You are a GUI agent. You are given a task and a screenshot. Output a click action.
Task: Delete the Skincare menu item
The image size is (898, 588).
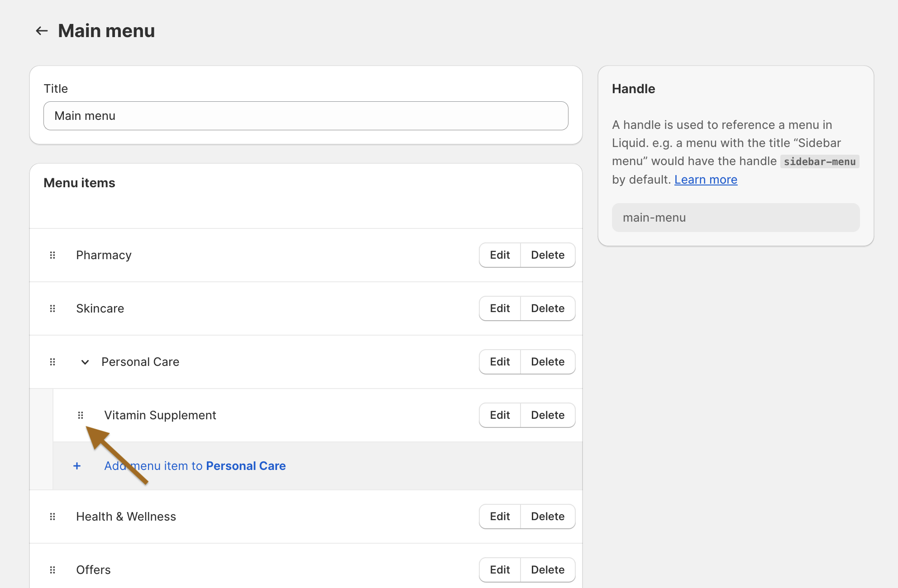tap(548, 308)
